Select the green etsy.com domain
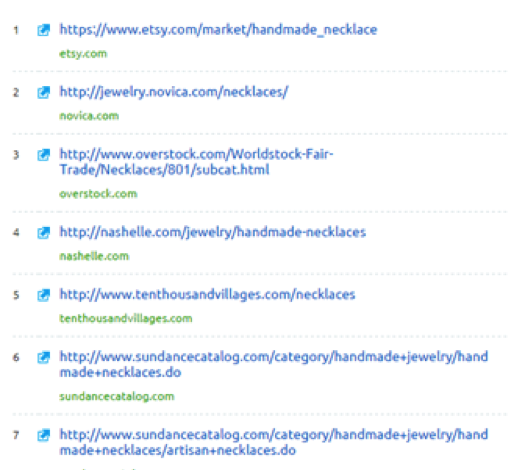Viewport: 521px width, 470px height. click(83, 54)
